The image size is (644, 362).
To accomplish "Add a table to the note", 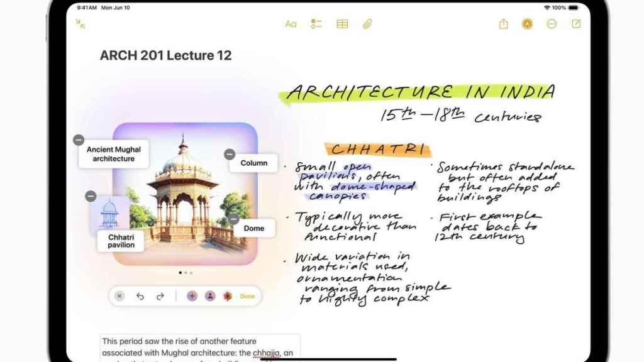I will pyautogui.click(x=342, y=24).
